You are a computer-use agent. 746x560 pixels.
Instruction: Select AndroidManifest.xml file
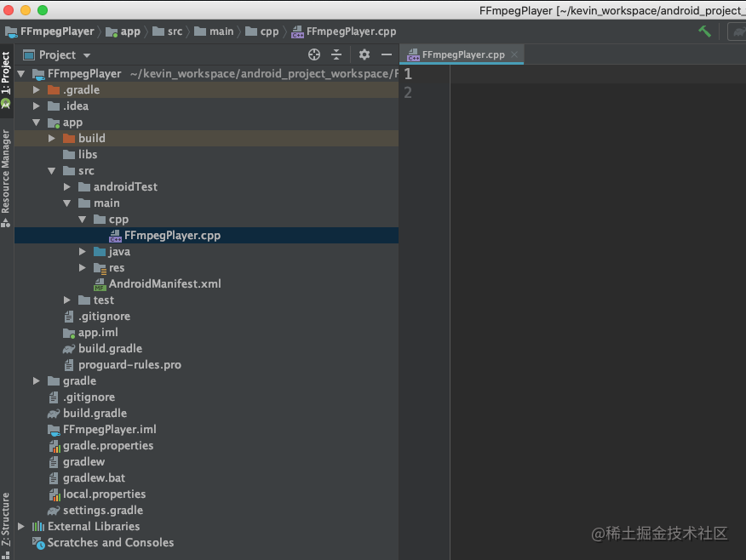206,283
